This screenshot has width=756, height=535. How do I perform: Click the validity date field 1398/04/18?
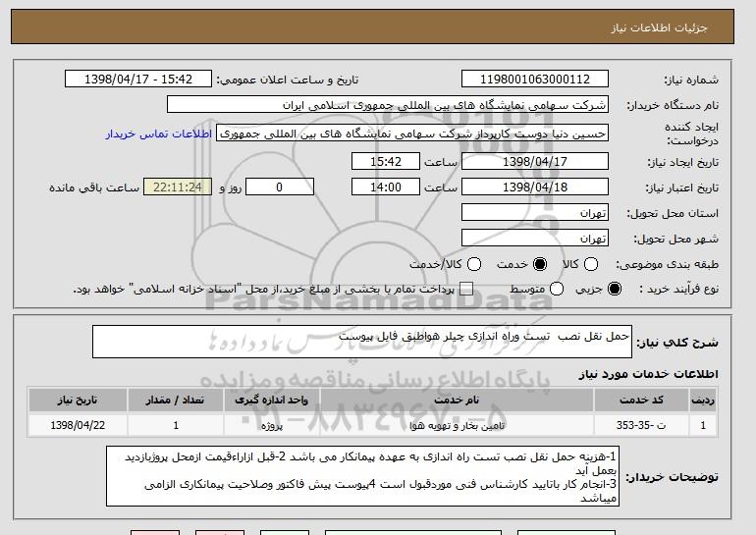point(535,187)
